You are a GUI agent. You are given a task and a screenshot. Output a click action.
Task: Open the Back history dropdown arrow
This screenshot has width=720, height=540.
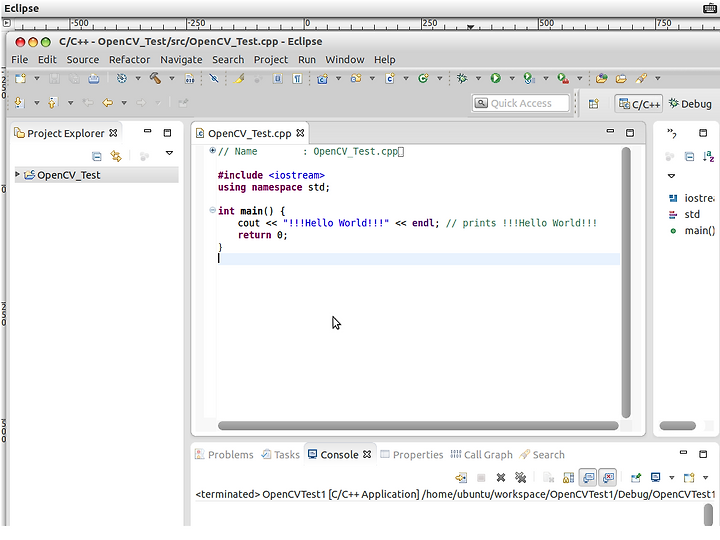(124, 103)
